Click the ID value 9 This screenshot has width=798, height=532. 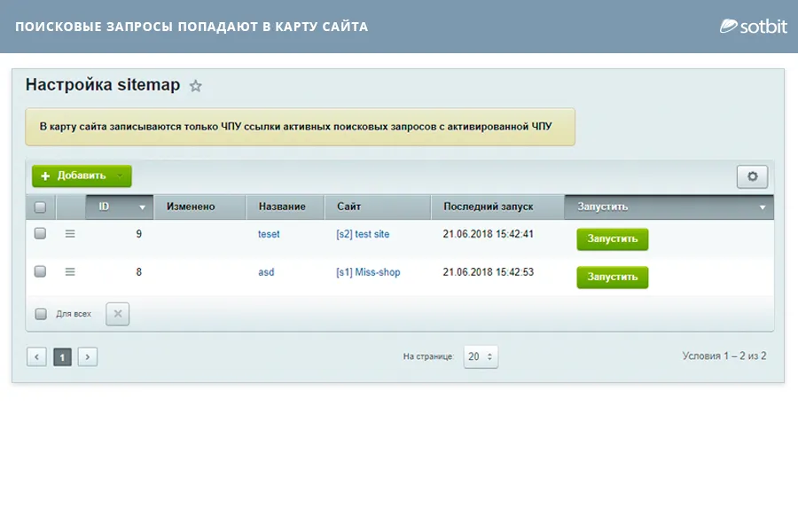click(x=139, y=234)
